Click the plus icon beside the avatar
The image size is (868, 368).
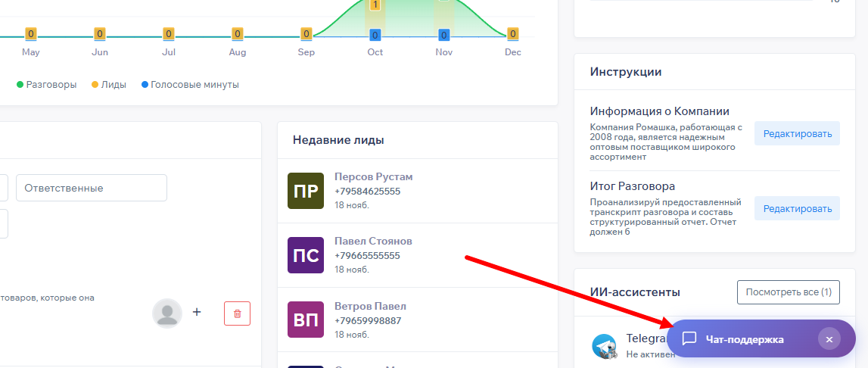197,312
